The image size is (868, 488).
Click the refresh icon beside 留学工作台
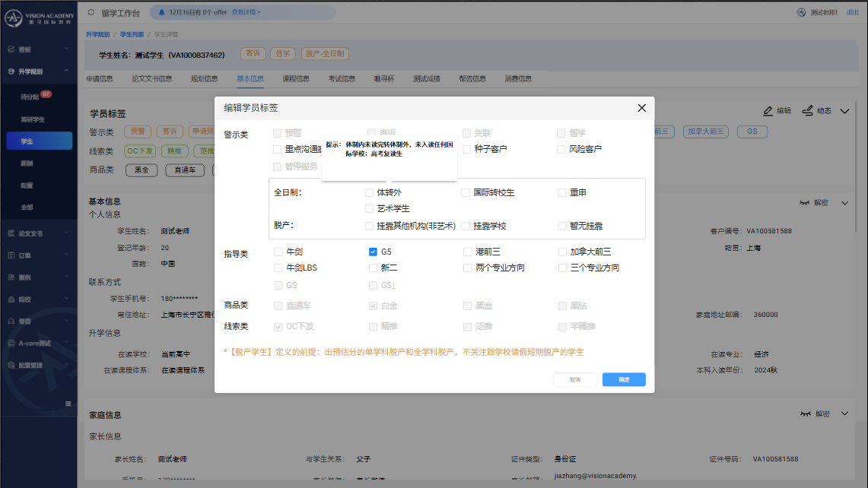tap(91, 12)
